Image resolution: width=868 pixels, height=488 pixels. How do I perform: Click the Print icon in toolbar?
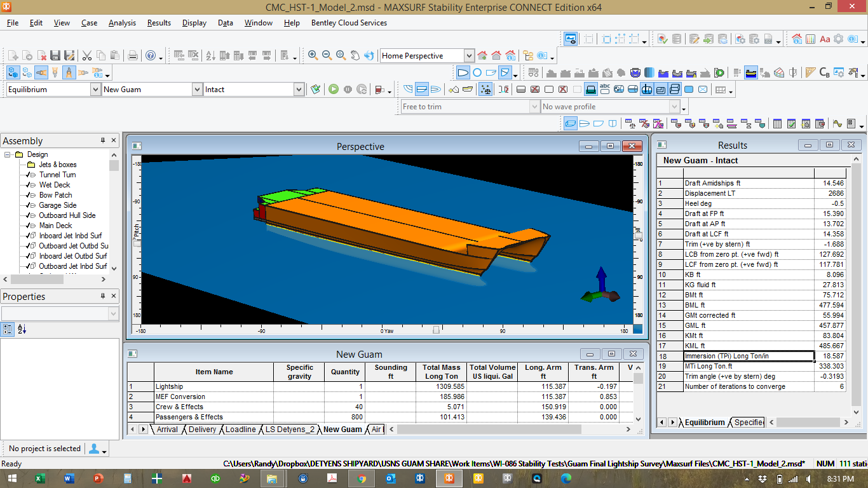[x=133, y=56]
